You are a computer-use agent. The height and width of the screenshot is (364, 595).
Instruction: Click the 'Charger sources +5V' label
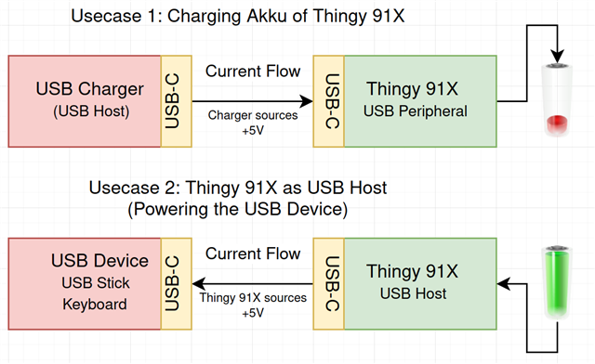(x=253, y=123)
